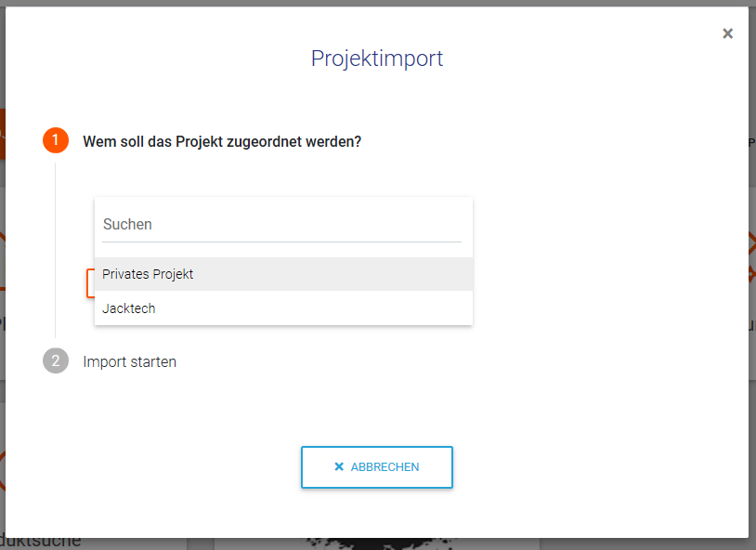Image resolution: width=756 pixels, height=550 pixels.
Task: Click the orange arrow icon at right edge
Action: point(751,260)
